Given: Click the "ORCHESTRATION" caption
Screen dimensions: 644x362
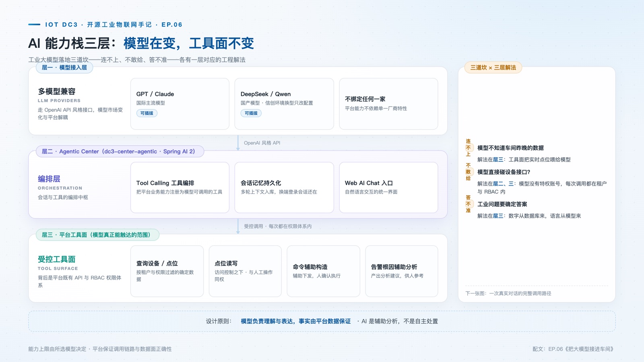Looking at the screenshot, I should pos(60,188).
